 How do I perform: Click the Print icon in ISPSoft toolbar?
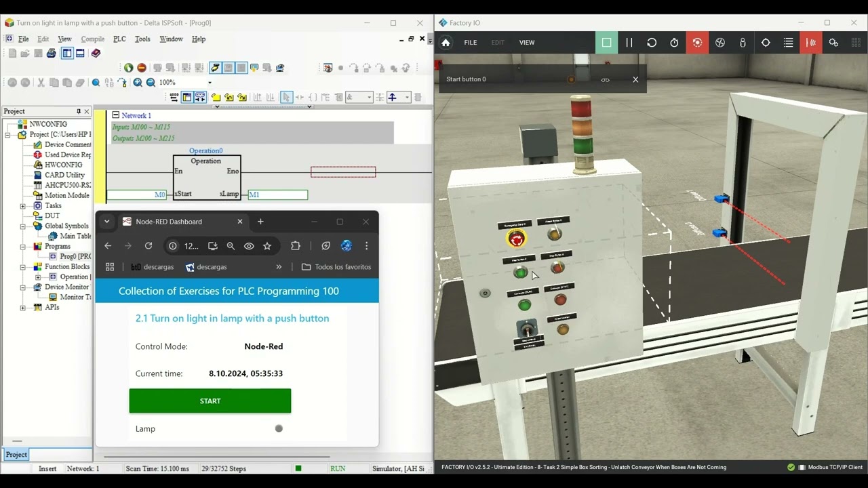coord(51,53)
